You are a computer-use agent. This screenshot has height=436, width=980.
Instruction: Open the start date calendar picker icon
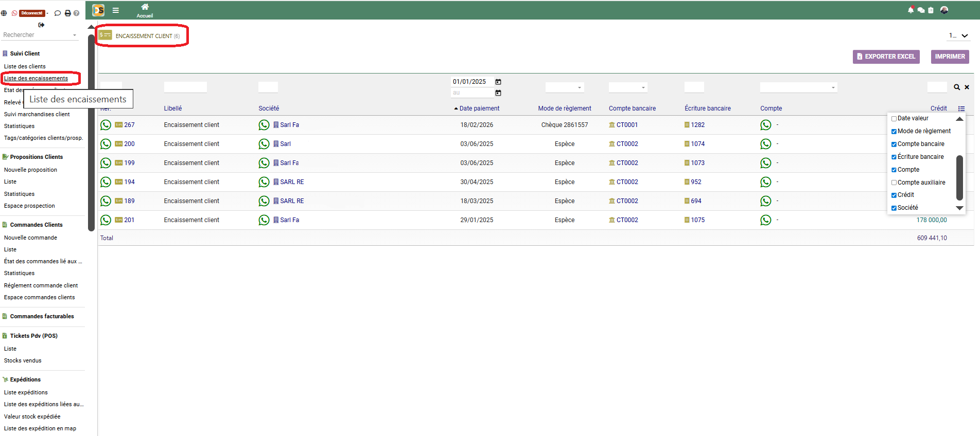pyautogui.click(x=498, y=82)
